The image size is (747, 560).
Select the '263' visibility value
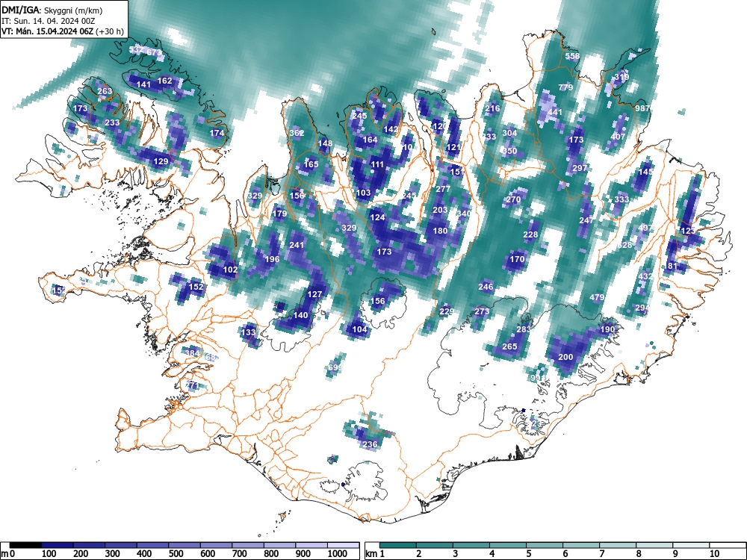[x=105, y=91]
